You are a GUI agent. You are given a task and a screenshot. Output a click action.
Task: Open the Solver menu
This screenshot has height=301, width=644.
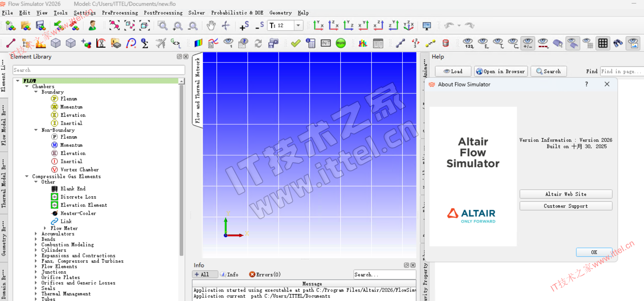point(196,13)
